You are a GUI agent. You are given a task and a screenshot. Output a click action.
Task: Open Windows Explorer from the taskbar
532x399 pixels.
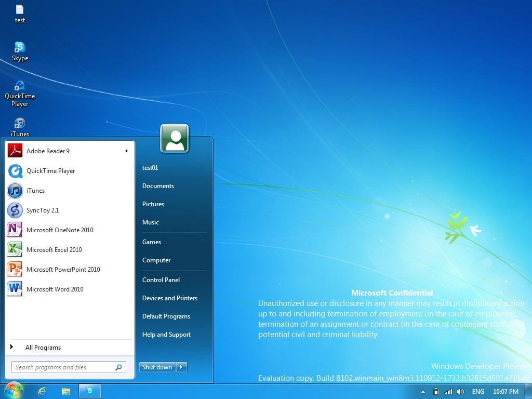66,391
